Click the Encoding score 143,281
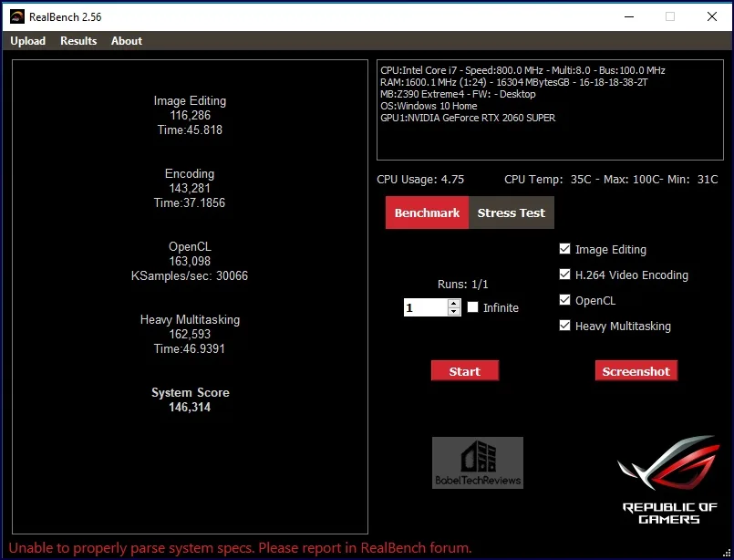The width and height of the screenshot is (734, 560). (x=190, y=188)
